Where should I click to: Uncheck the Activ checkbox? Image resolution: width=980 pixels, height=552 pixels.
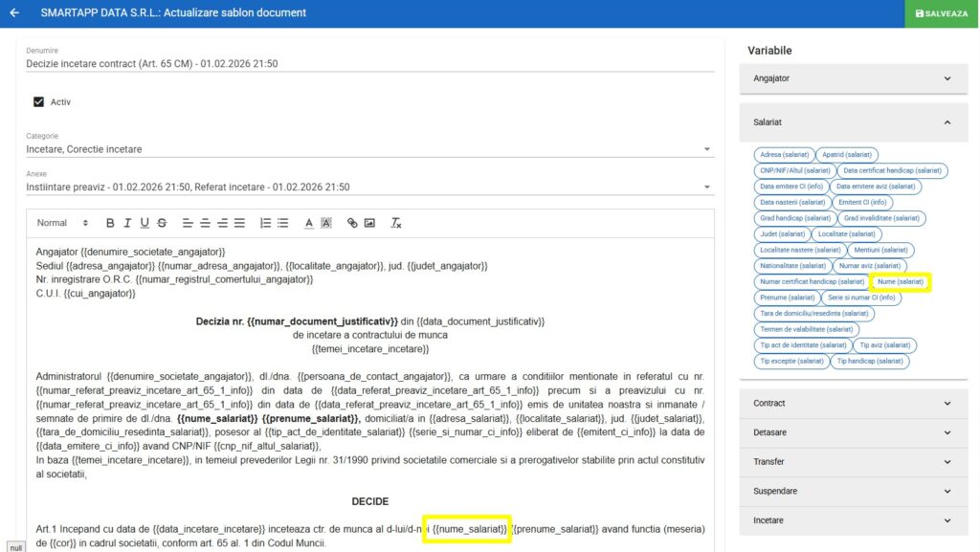point(39,101)
